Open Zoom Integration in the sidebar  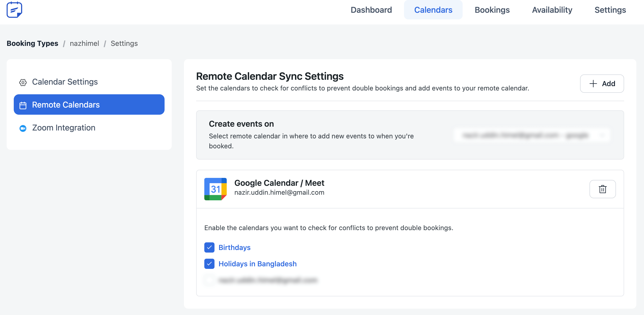89,128
